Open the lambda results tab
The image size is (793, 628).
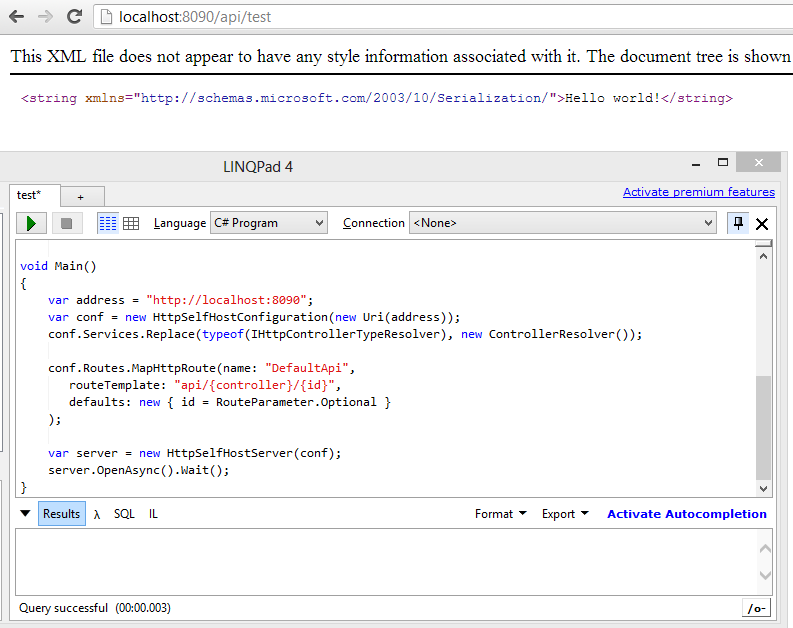pyautogui.click(x=97, y=514)
